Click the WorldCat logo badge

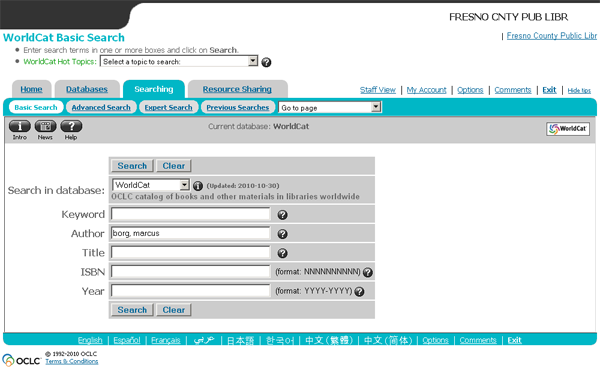tap(568, 129)
